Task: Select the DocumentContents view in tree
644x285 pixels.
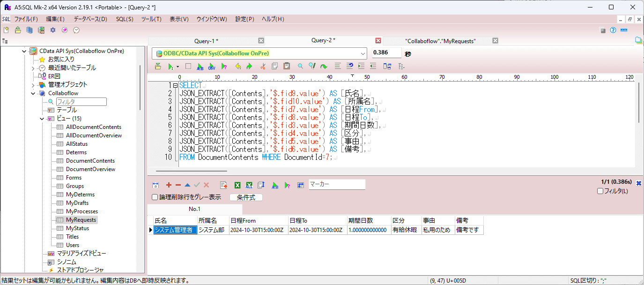Action: coord(90,161)
